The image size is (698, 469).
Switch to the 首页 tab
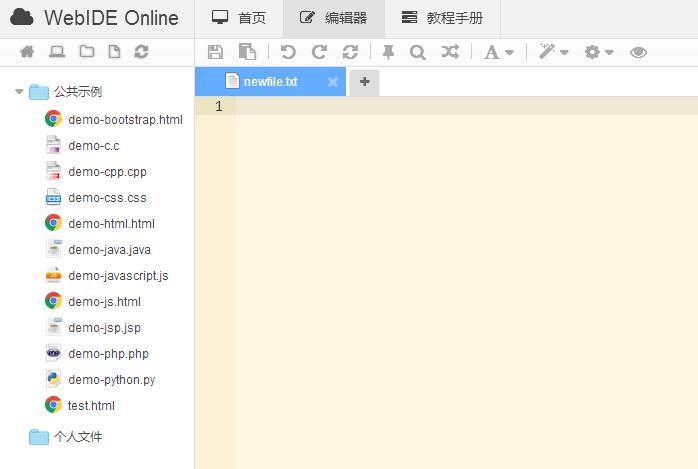point(239,18)
